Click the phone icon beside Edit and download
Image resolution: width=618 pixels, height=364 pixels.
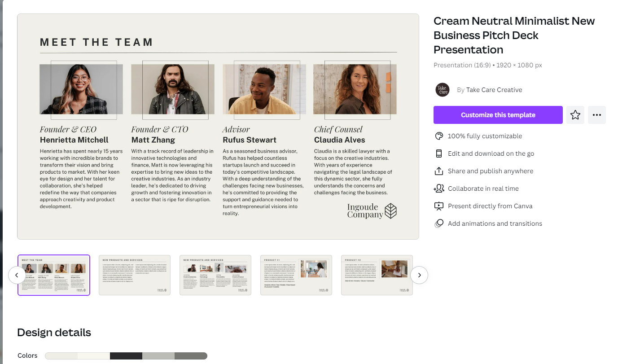439,153
